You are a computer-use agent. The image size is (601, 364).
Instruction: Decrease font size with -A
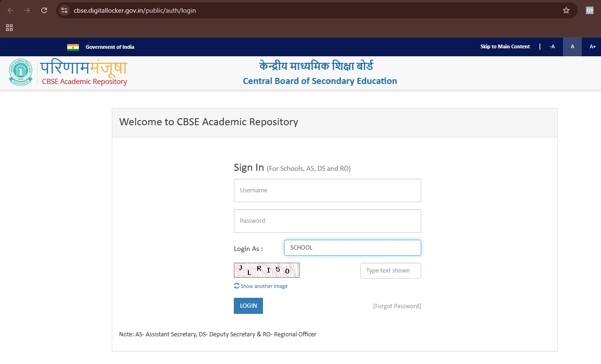(x=552, y=47)
